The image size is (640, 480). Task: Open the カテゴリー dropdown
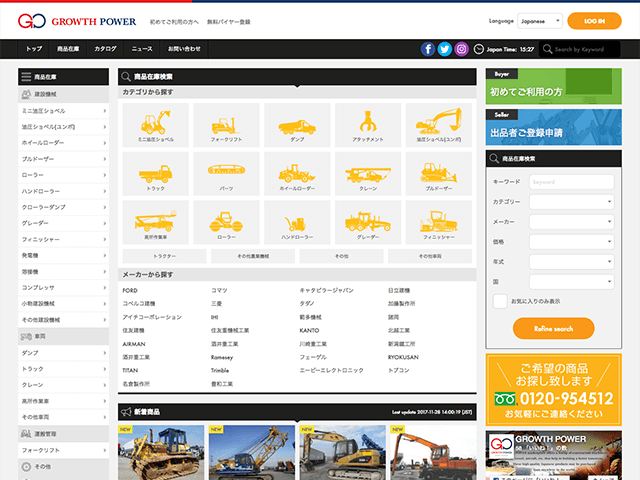[571, 202]
